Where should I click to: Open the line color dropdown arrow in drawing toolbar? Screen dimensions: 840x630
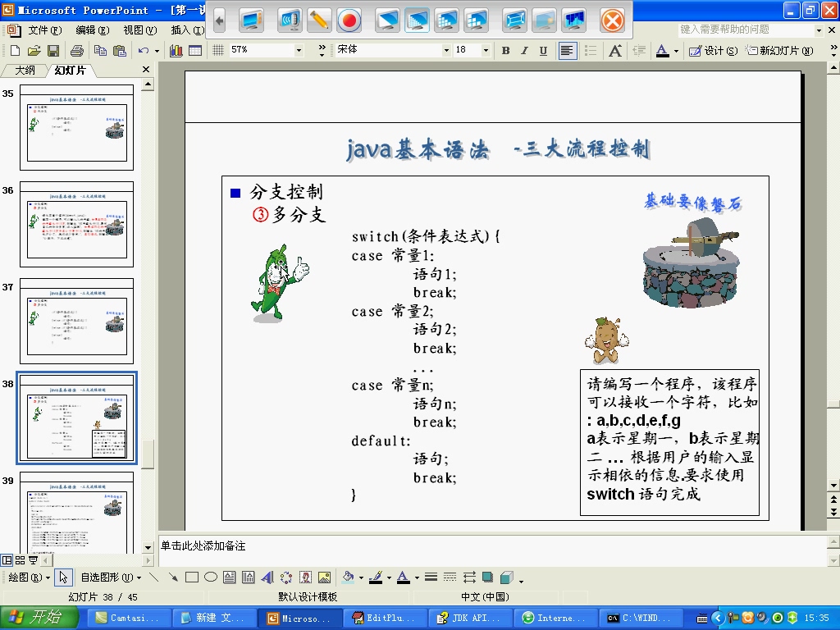click(x=388, y=577)
